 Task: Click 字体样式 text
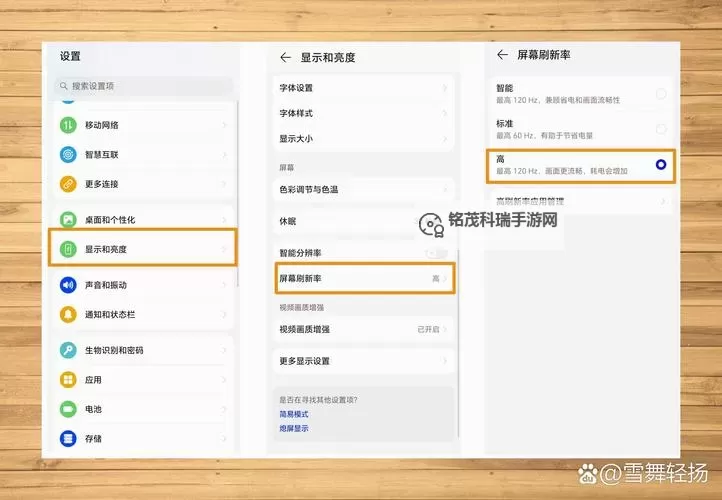[296, 113]
